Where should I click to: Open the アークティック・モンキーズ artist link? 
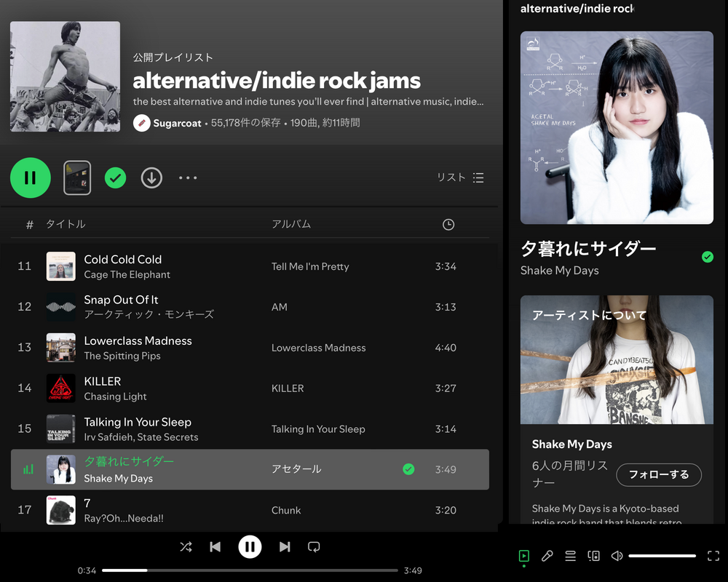point(149,315)
